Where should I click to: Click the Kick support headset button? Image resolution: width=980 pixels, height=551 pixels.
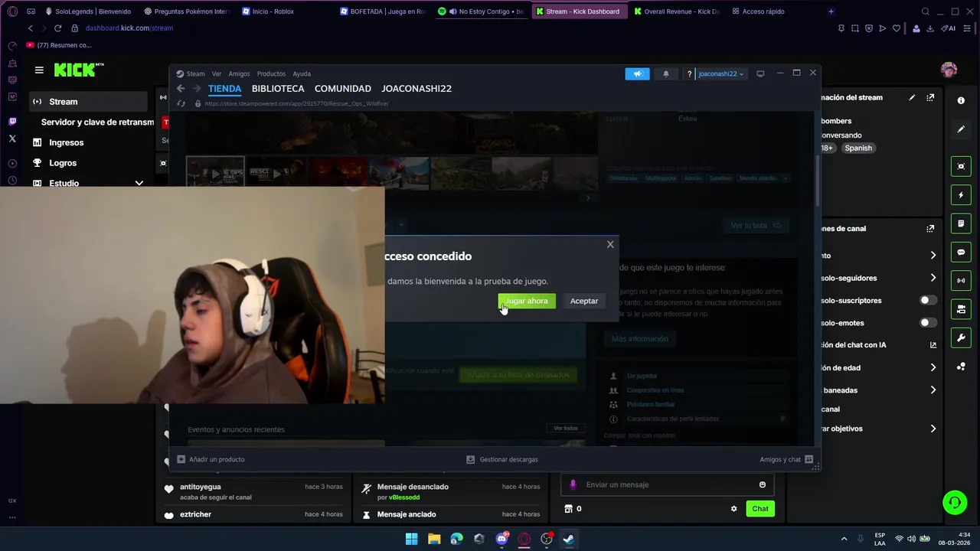[955, 503]
